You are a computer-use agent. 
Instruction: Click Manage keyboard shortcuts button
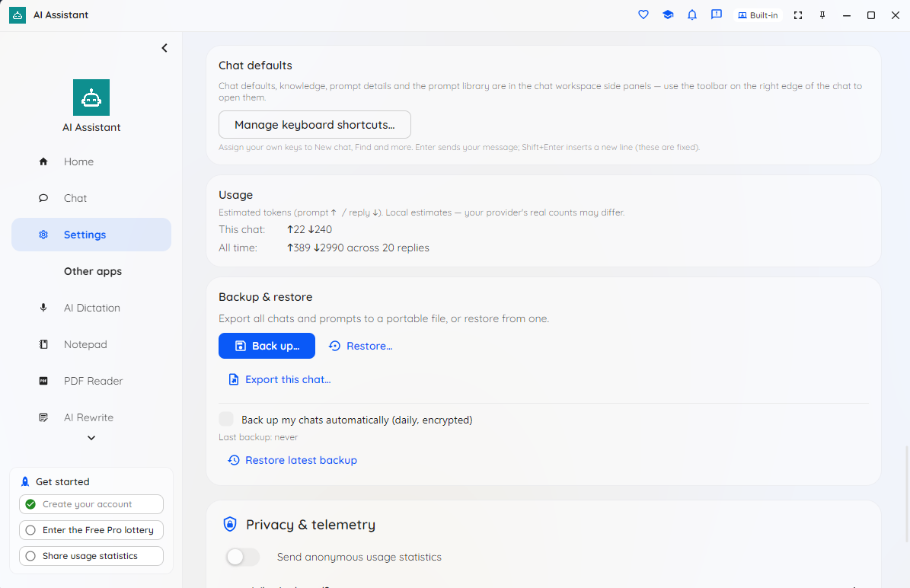(x=315, y=125)
